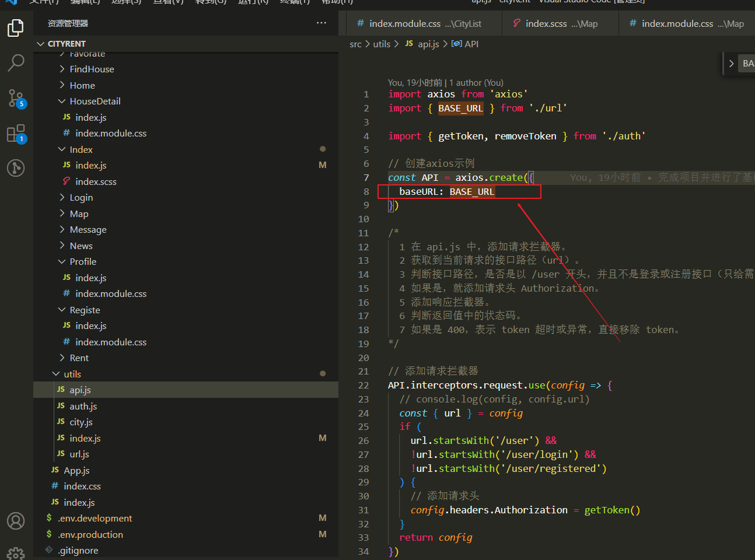Open the Extensions view in activity bar
Viewport: 755px width, 560px height.
pyautogui.click(x=16, y=134)
